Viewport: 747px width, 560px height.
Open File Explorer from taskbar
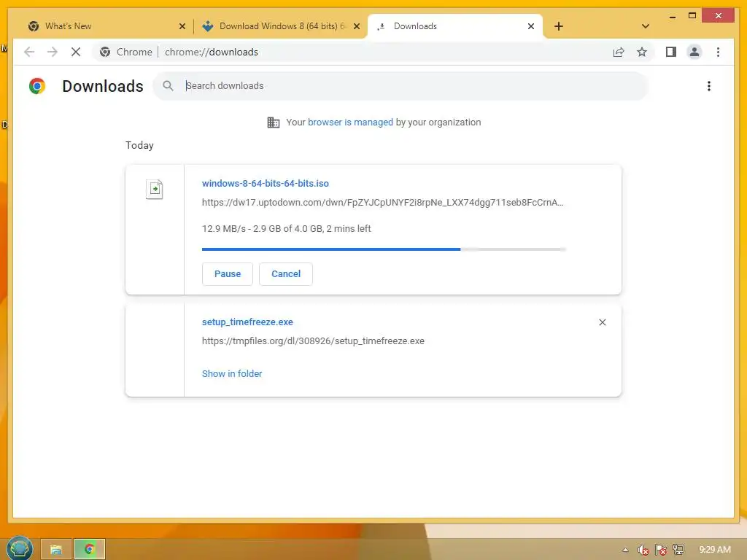tap(55, 549)
